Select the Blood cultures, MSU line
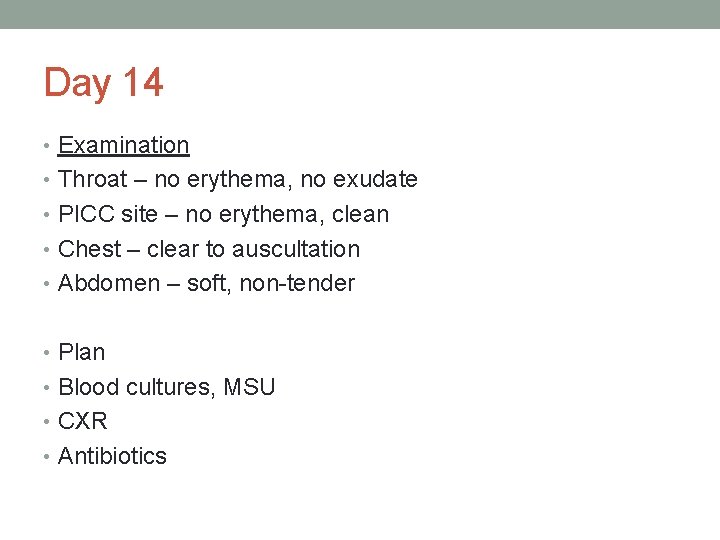Viewport: 720px width, 540px height. [x=167, y=387]
